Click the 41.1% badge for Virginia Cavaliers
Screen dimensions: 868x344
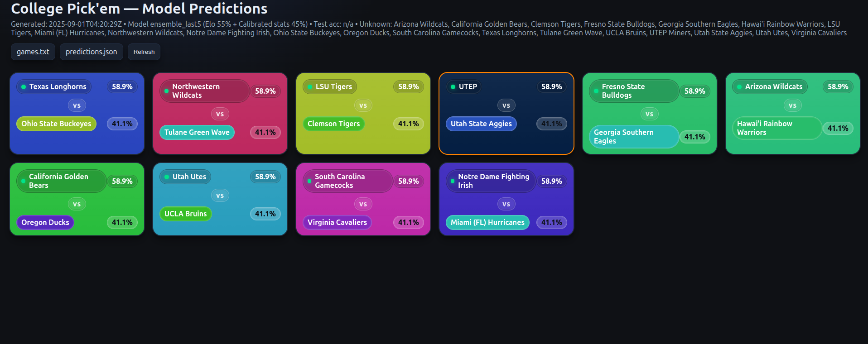[x=409, y=222]
